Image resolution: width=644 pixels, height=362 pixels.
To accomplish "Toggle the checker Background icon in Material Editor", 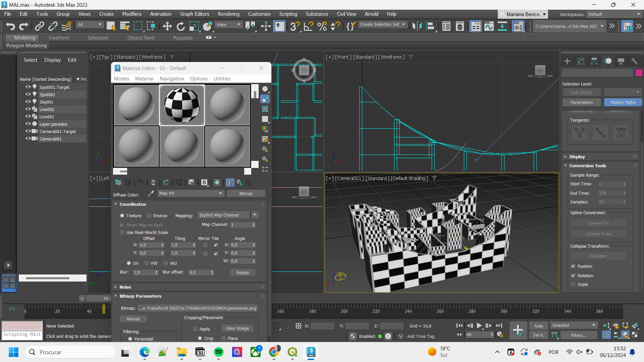I will (x=265, y=109).
